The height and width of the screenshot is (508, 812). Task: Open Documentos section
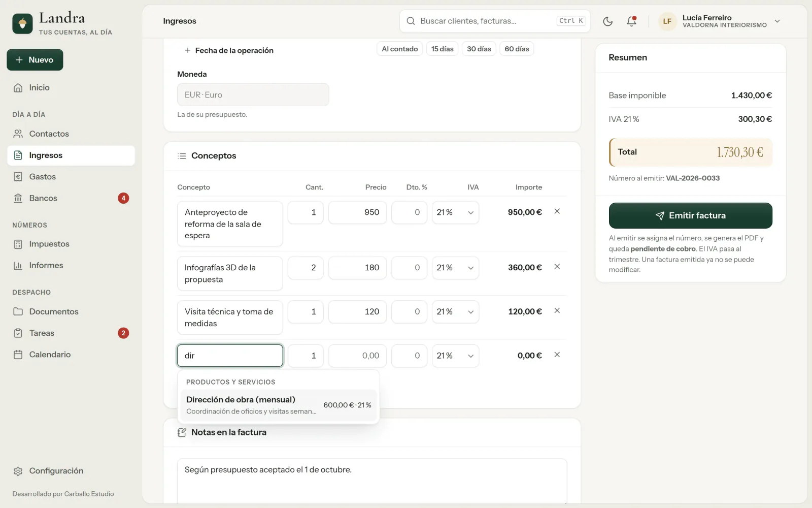tap(71, 312)
